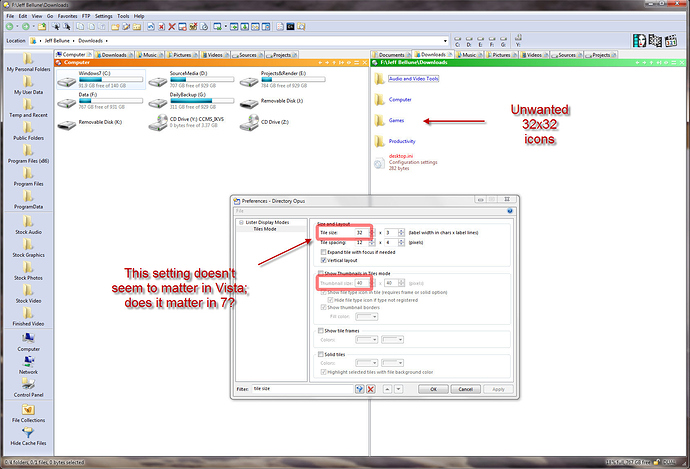Image resolution: width=690 pixels, height=469 pixels.
Task: Open first Show tile frames color dropdown
Action: pos(367,340)
